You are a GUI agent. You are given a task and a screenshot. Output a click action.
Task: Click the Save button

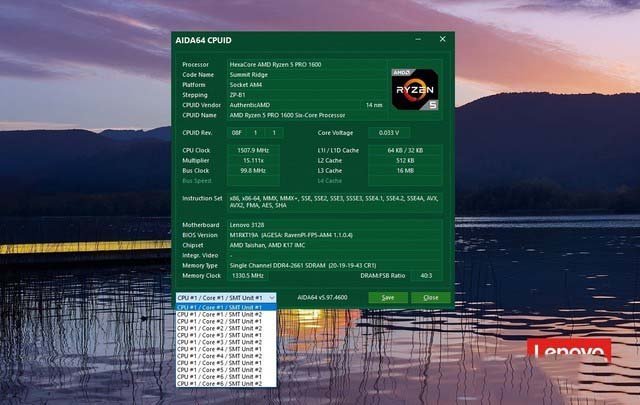click(388, 298)
